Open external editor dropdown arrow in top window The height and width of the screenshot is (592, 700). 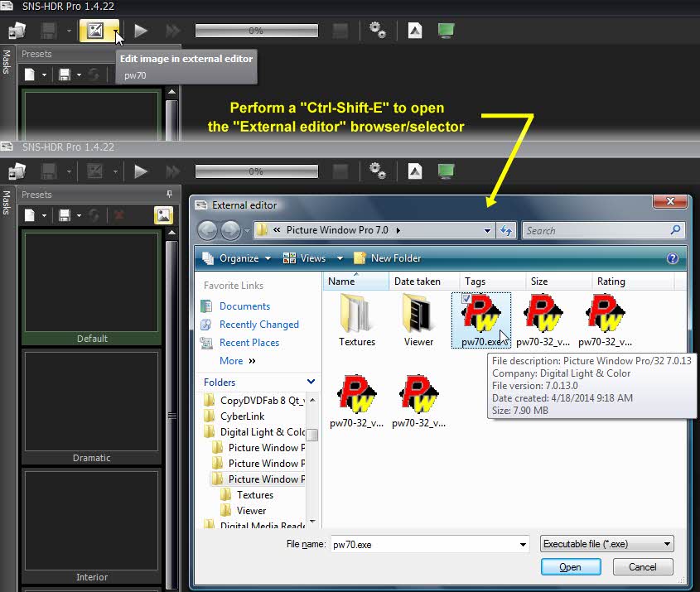116,31
